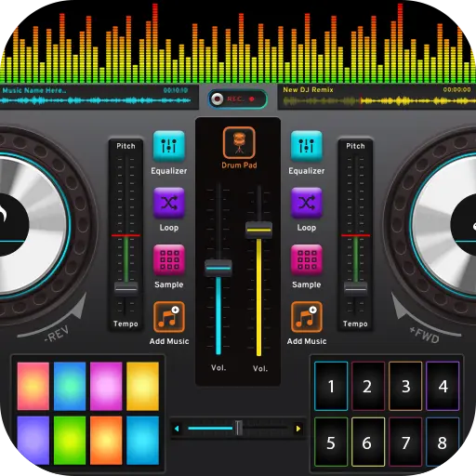Toggle the REC recording switch
Screen dimensions: 476x476
[238, 99]
